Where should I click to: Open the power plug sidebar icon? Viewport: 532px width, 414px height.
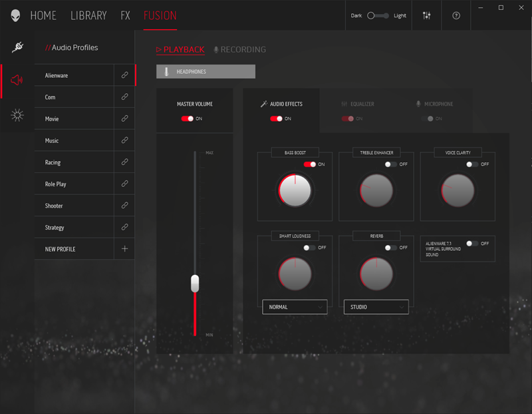click(17, 47)
